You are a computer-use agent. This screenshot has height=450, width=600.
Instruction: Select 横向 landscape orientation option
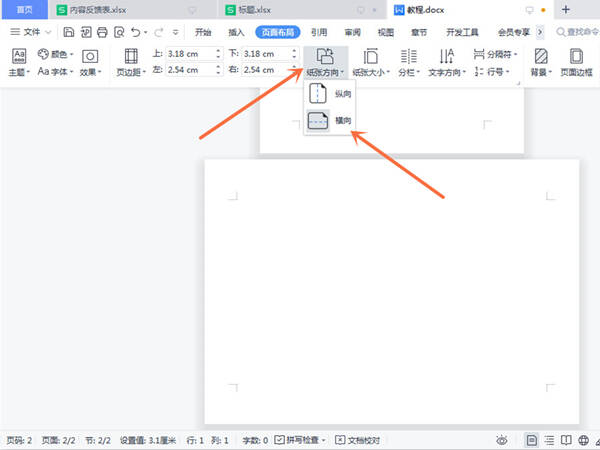330,121
